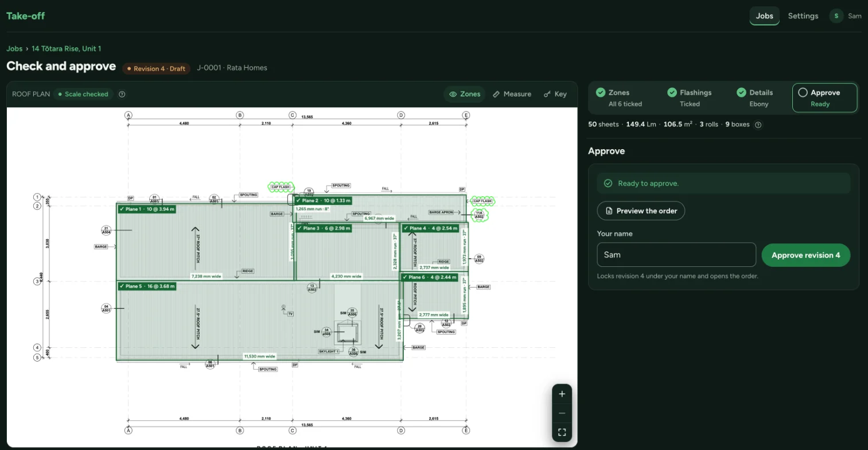The image size is (868, 450).
Task: Click the Scale checked badge
Action: pyautogui.click(x=83, y=94)
